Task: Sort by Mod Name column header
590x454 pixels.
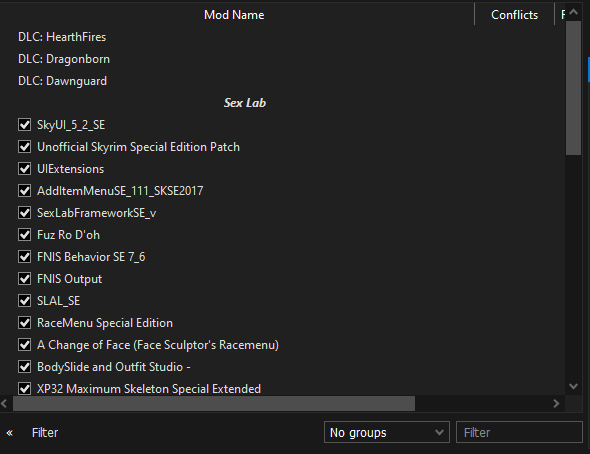Action: tap(234, 15)
